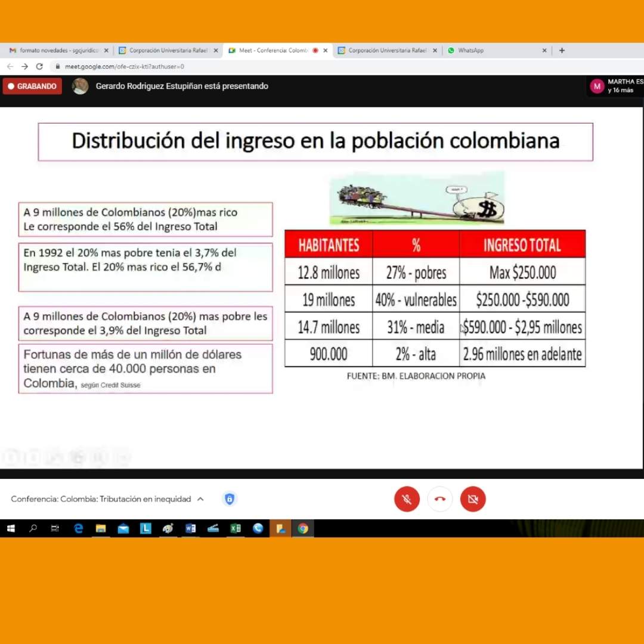Launch Microsoft Edge from the taskbar
644x644 pixels.
point(78,528)
